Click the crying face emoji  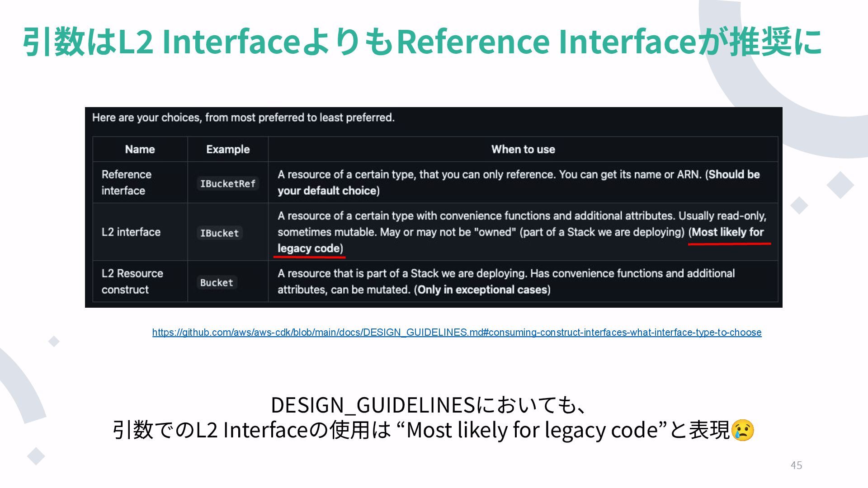coord(742,430)
